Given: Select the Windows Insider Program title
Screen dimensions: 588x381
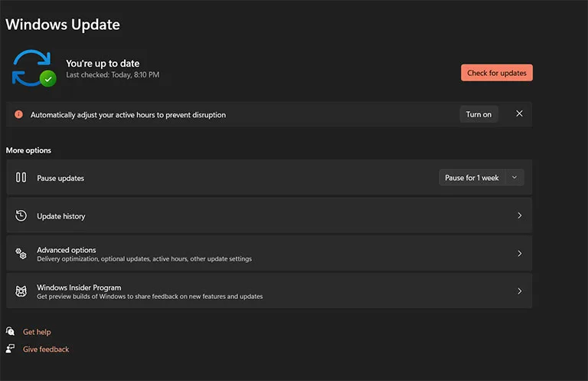Looking at the screenshot, I should [x=79, y=287].
